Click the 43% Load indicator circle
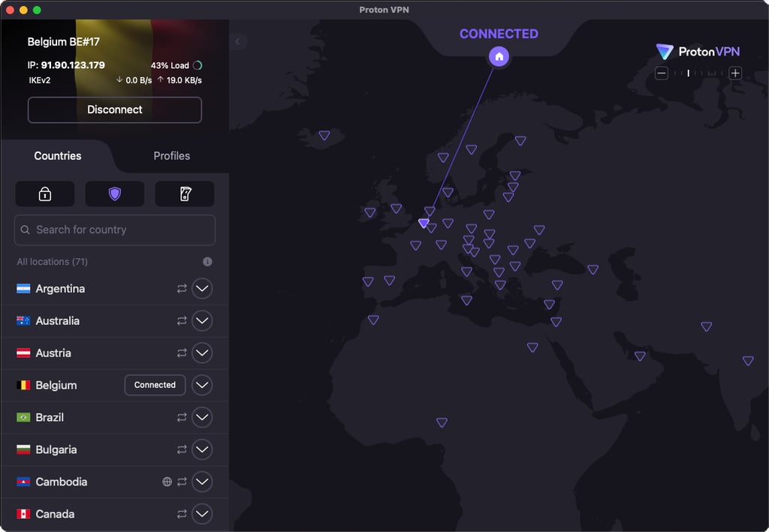Viewport: 769px width, 532px height. (198, 65)
